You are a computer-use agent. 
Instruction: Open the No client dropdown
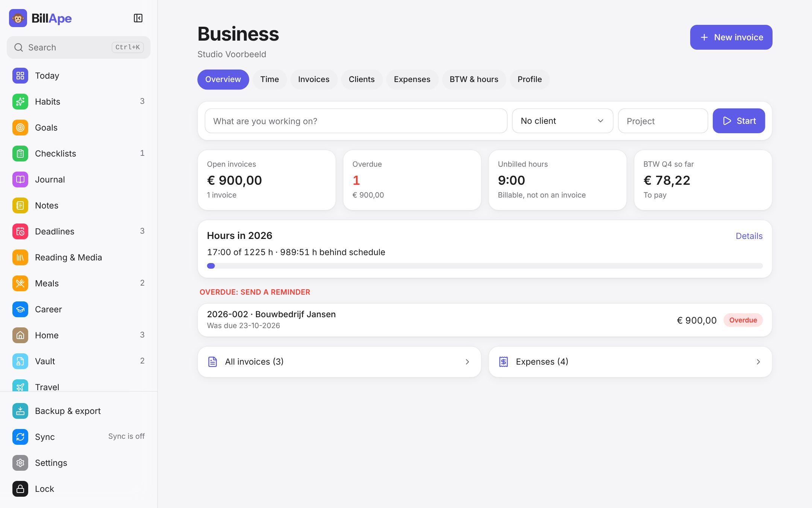pyautogui.click(x=562, y=121)
